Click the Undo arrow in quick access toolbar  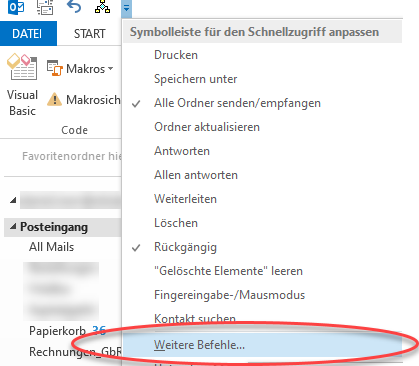tap(74, 7)
